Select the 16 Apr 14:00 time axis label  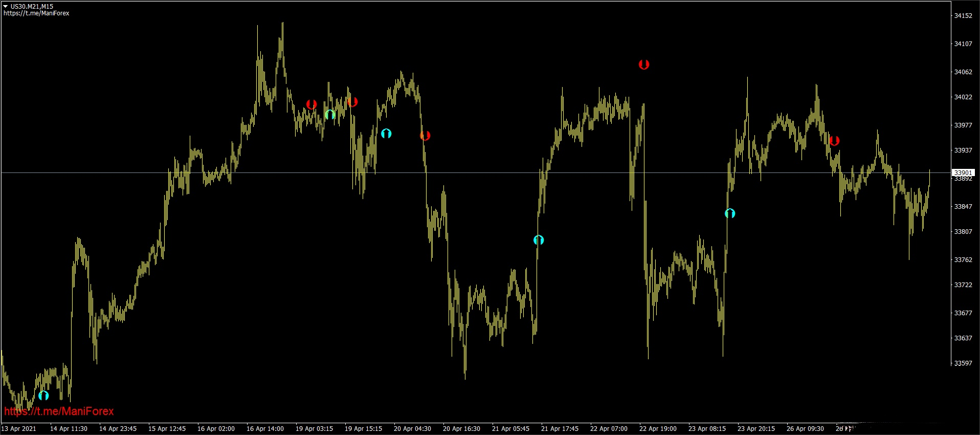265,429
